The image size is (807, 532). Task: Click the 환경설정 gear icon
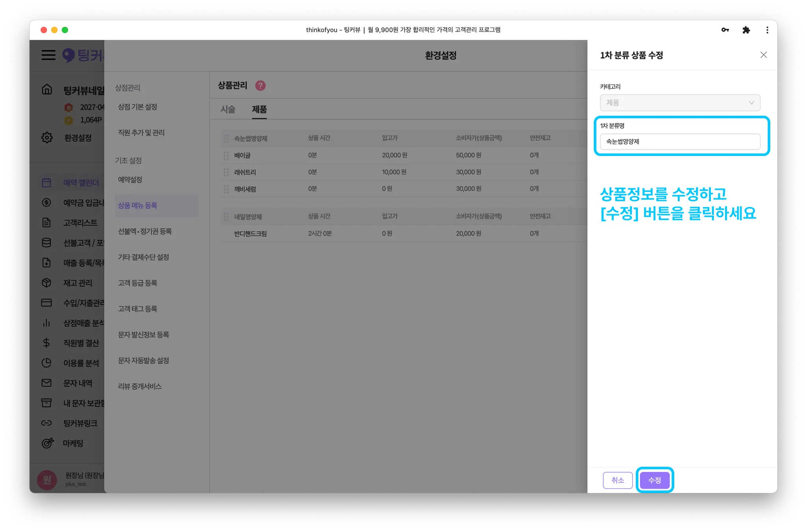pos(47,138)
